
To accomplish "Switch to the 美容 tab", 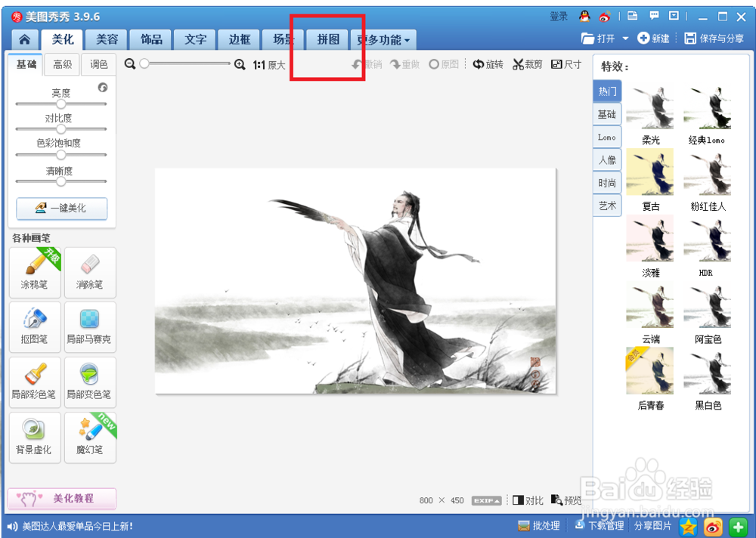I will [x=107, y=39].
